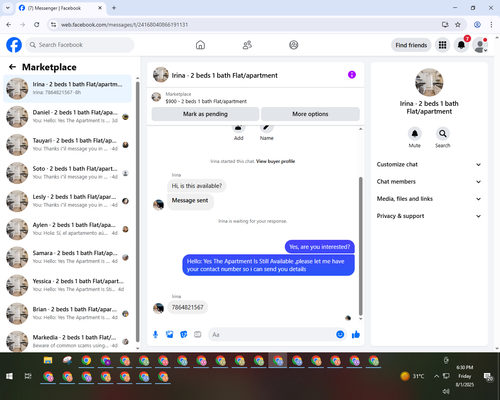Show hidden system tray icons
This screenshot has height=400, width=500.
(x=436, y=376)
